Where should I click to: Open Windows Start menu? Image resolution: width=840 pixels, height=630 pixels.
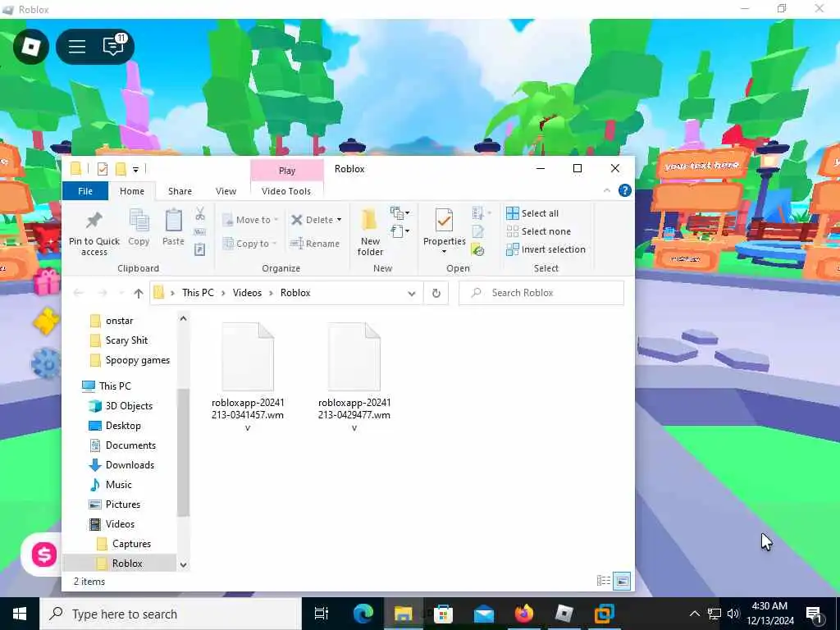[x=20, y=614]
